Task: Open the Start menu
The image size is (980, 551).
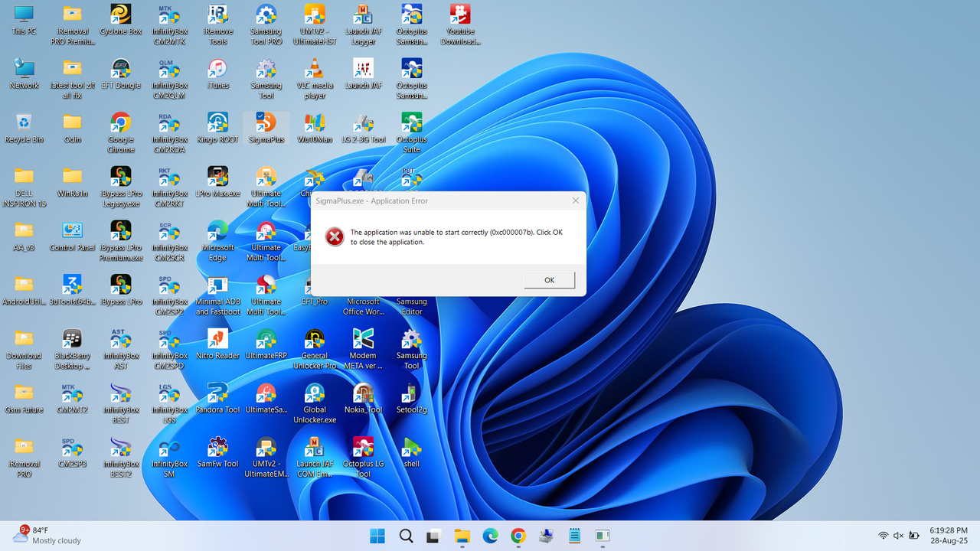Action: [x=377, y=536]
